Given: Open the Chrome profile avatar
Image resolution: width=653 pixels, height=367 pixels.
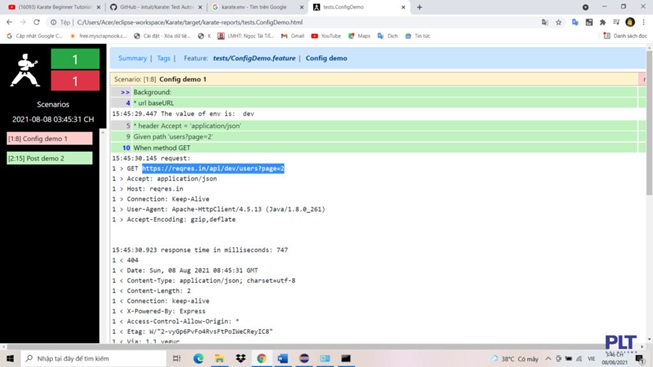Looking at the screenshot, I should pyautogui.click(x=630, y=22).
